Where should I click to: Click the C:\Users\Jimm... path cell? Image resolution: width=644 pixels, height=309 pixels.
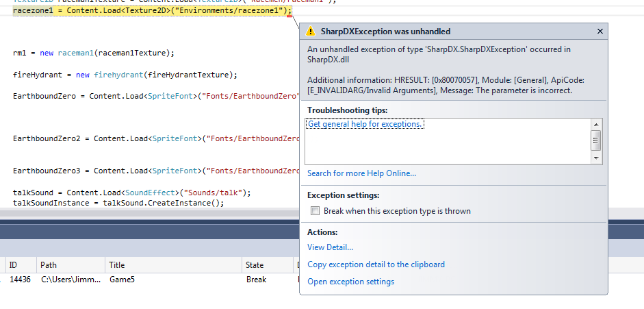(70, 280)
